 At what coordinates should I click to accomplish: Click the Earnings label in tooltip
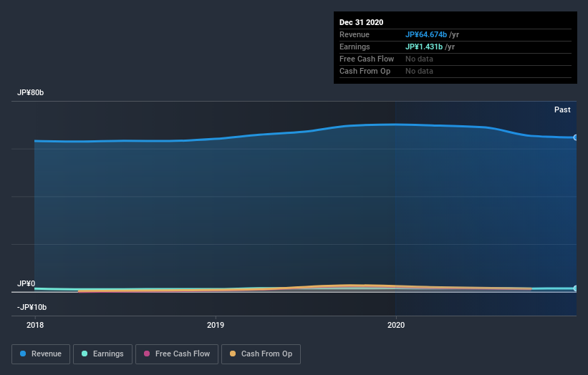(355, 47)
